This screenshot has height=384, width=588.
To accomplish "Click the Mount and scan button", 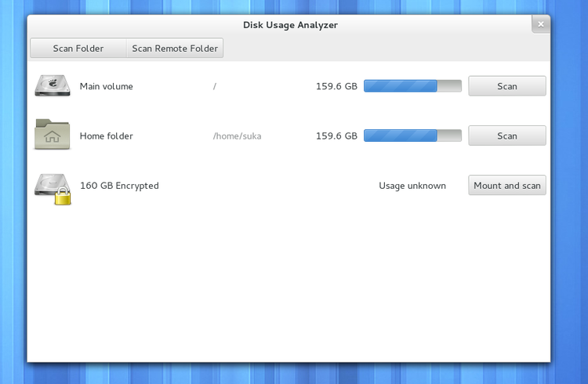I will 506,186.
